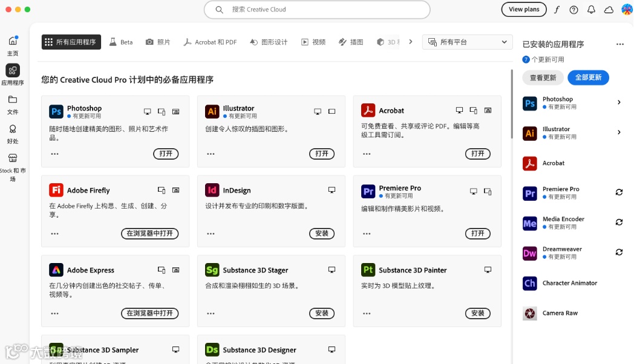Click 打开 on the Photoshop card
Image resolution: width=634 pixels, height=364 pixels.
pos(166,154)
